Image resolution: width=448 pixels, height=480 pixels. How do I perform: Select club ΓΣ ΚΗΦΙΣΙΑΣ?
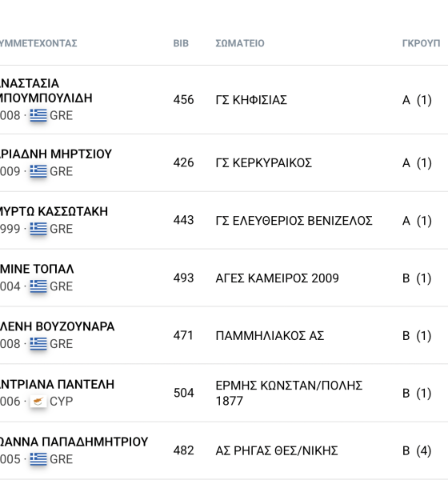[251, 100]
